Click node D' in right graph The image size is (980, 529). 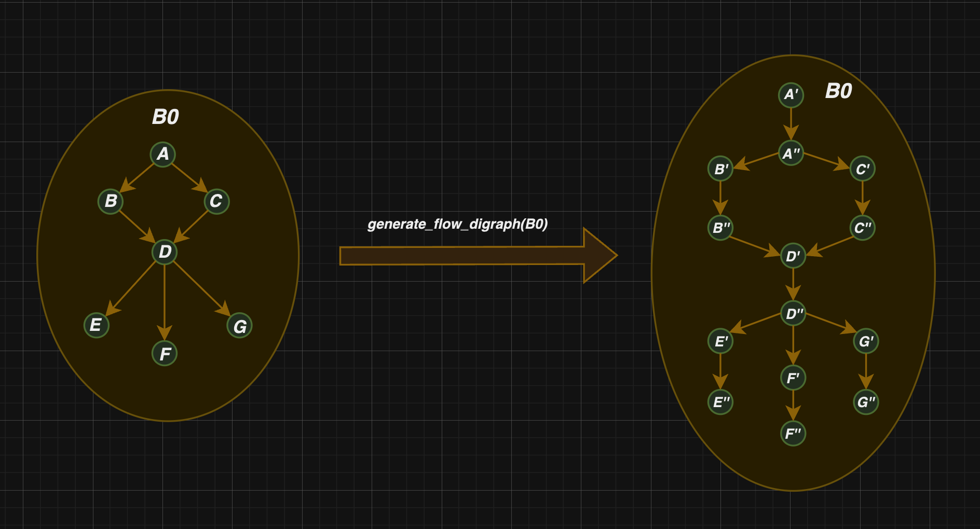(793, 256)
